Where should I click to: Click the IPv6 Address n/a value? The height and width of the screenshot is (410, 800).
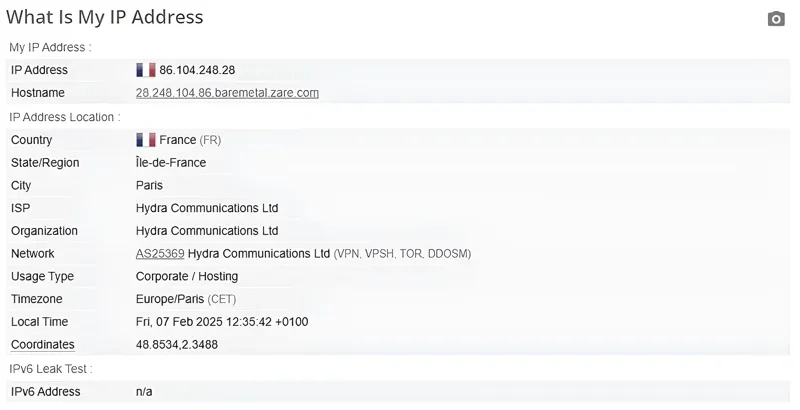[x=144, y=391]
